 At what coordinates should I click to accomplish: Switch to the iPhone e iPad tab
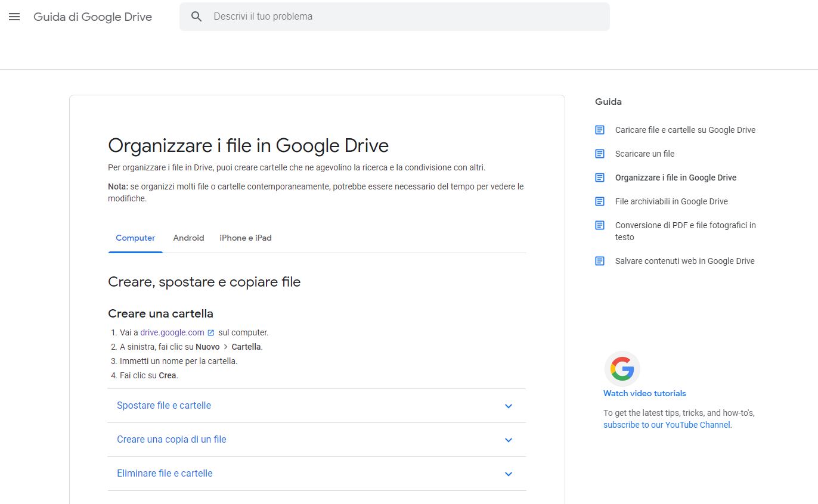coord(246,238)
